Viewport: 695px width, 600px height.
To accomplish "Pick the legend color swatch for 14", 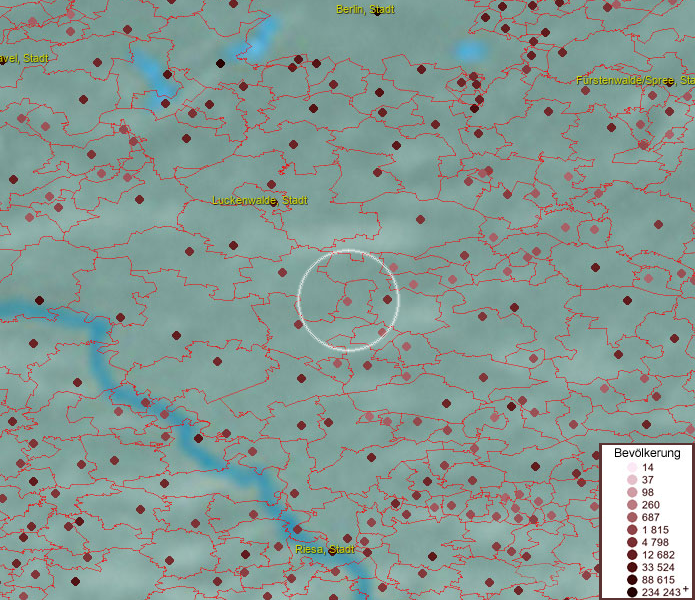I will click(x=632, y=467).
